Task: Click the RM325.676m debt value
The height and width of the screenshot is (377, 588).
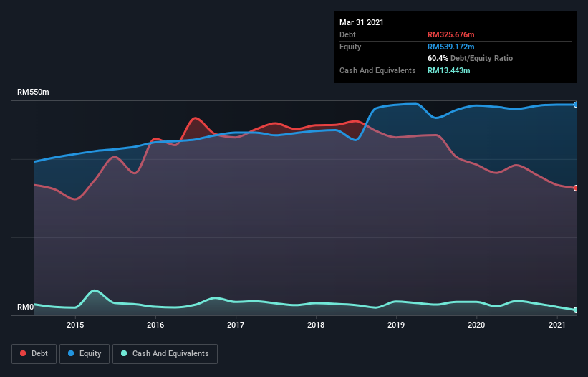Action: coord(450,34)
